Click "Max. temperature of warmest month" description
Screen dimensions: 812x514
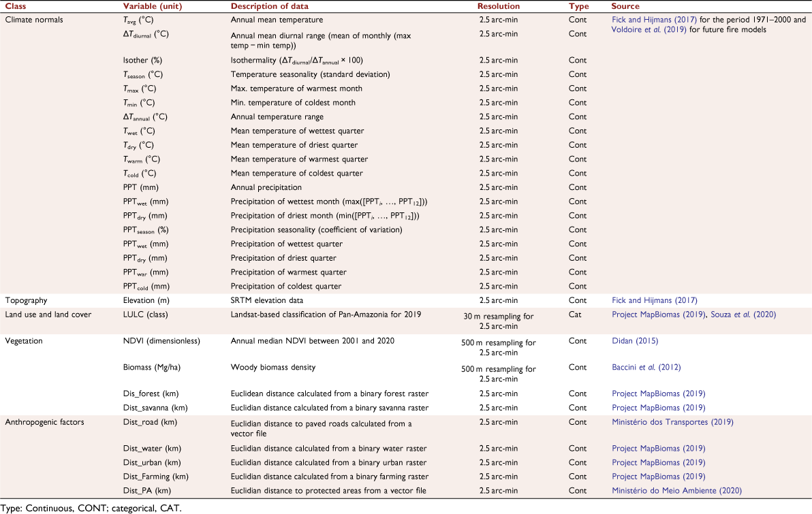tap(297, 89)
